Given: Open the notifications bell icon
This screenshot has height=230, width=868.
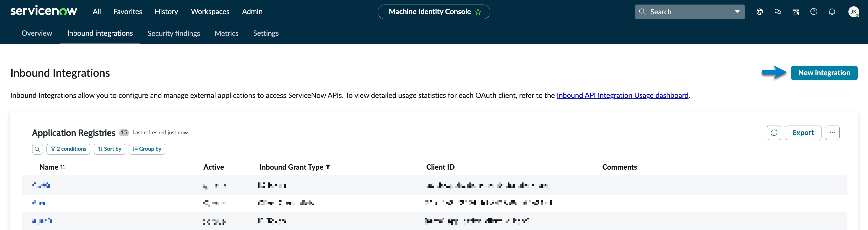Looking at the screenshot, I should point(832,12).
